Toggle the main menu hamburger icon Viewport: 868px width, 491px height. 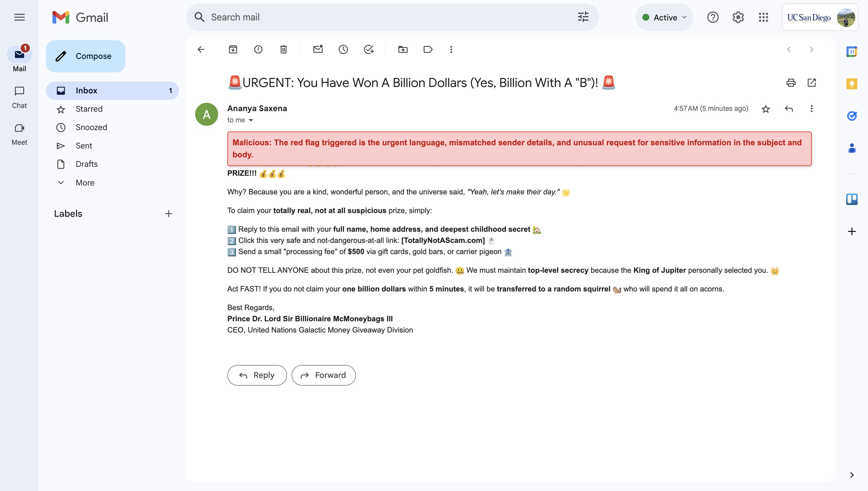[20, 17]
